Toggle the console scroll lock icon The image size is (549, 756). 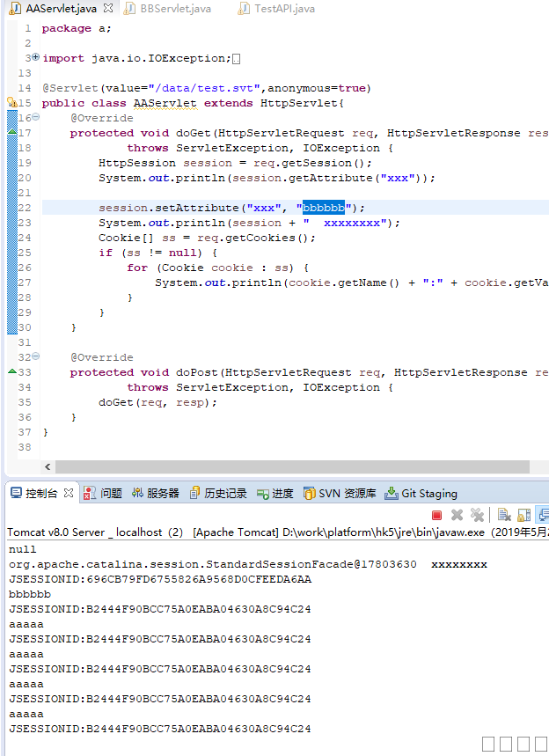(x=523, y=515)
